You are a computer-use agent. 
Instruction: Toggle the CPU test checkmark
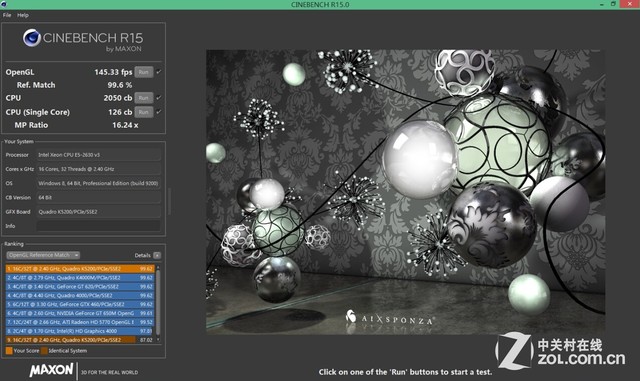[x=159, y=98]
